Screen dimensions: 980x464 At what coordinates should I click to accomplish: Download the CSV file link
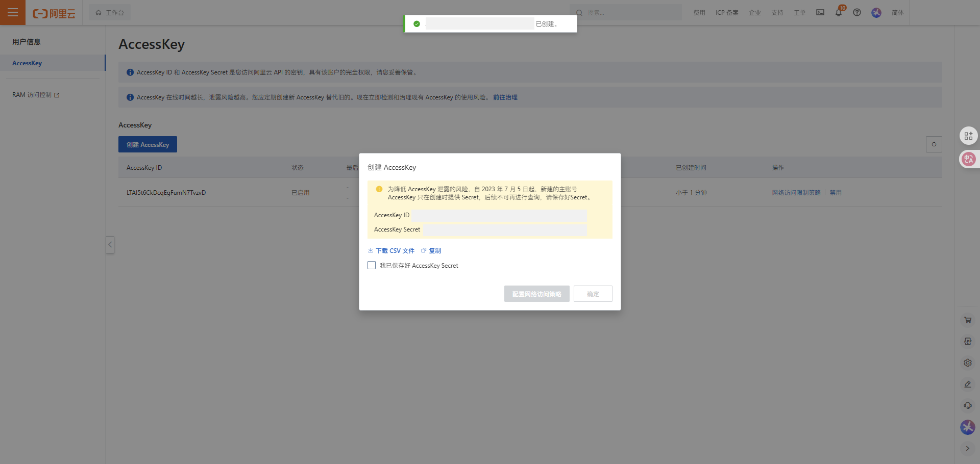(391, 251)
